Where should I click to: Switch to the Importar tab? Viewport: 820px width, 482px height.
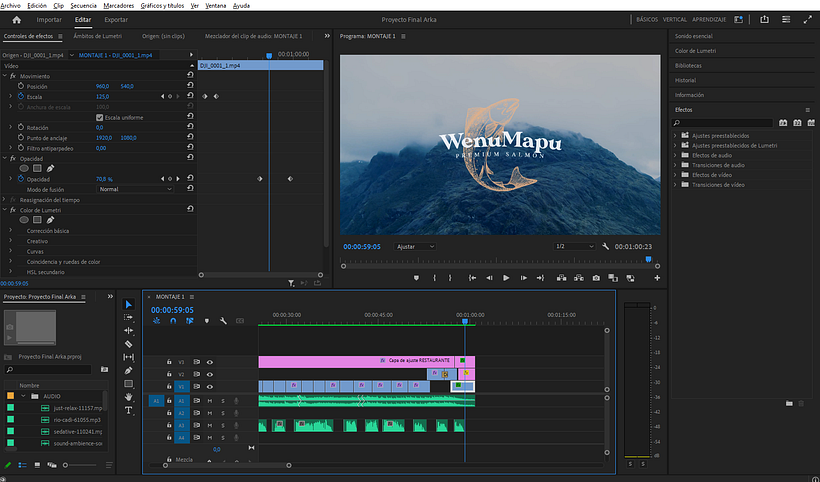click(49, 20)
